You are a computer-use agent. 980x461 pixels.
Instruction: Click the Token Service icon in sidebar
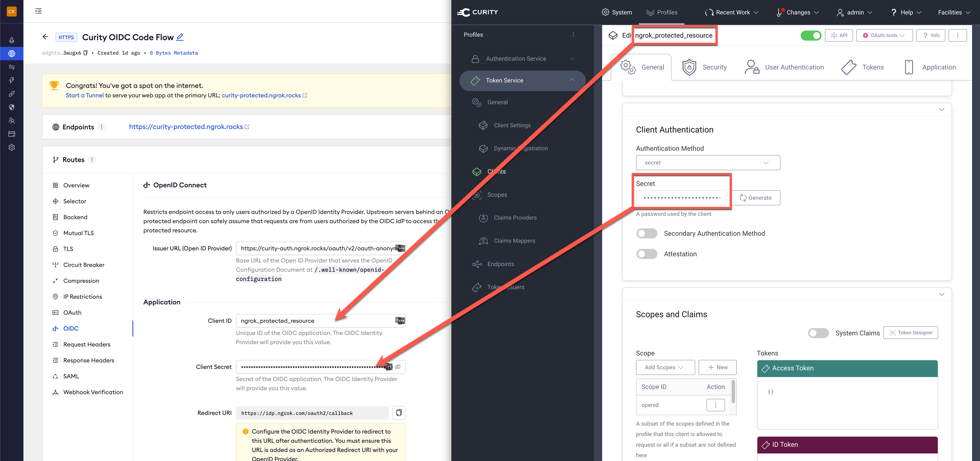point(477,80)
